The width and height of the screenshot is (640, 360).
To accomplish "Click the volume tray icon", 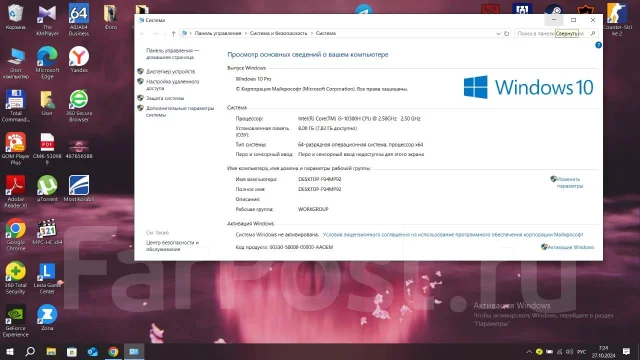I will click(x=569, y=351).
